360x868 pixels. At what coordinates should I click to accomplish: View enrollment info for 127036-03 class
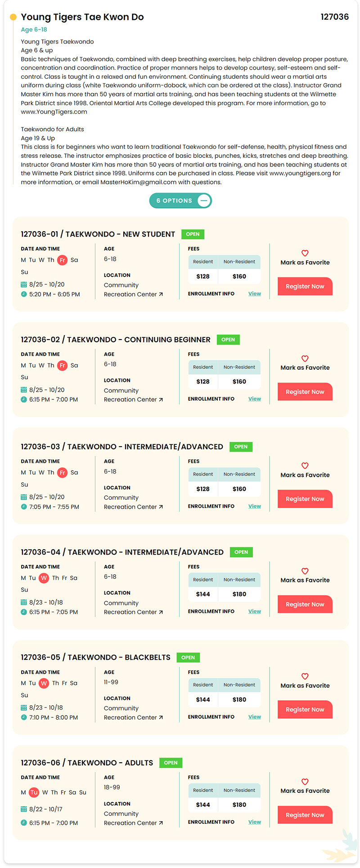254,506
